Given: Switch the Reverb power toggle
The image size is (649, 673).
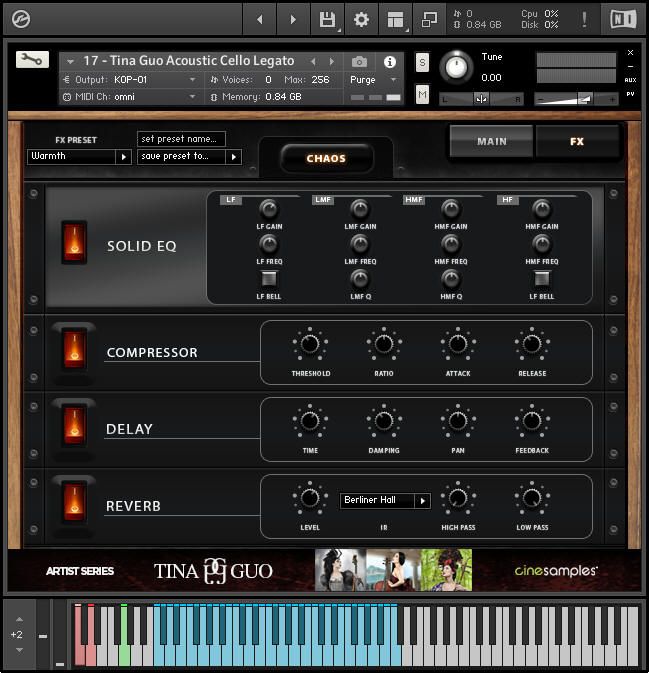Looking at the screenshot, I should point(74,501).
